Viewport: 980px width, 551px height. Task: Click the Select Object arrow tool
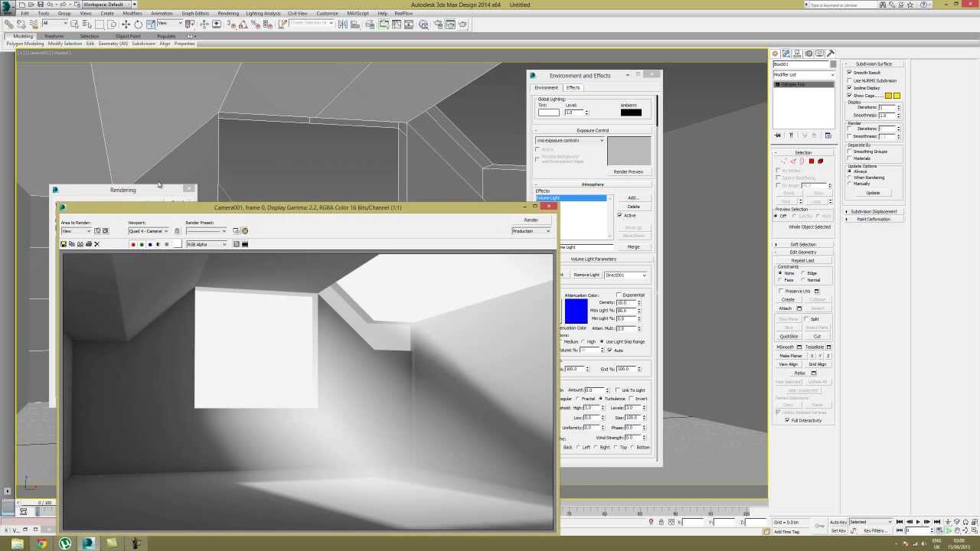(x=75, y=24)
